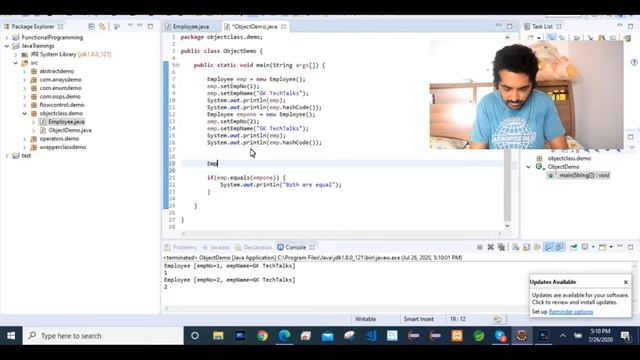Click Link with Editor icon in Package Explorer
Screen dimensions: 640x360
coord(102,27)
